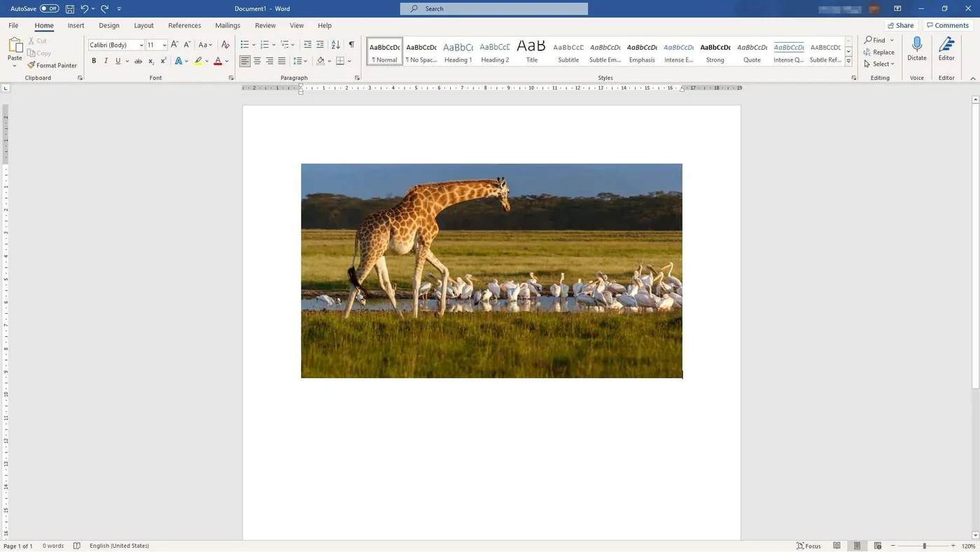980x552 pixels.
Task: Open the References tab
Action: (x=185, y=25)
